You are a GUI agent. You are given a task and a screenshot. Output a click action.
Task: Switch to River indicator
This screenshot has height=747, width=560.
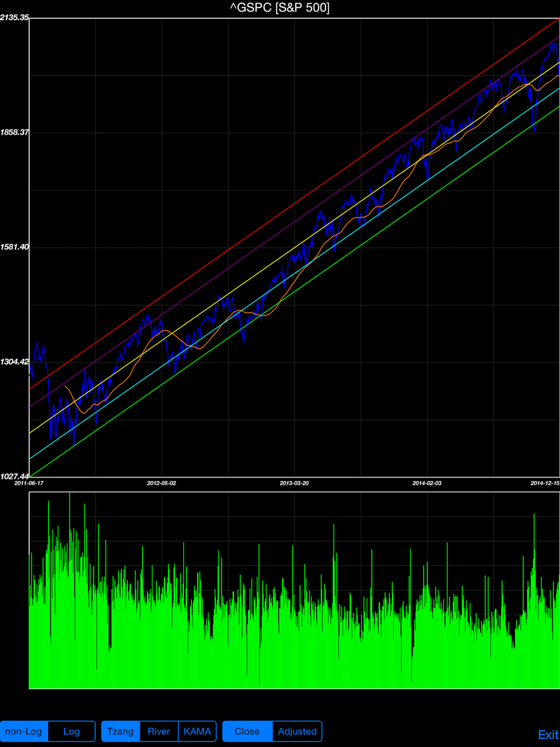pyautogui.click(x=159, y=731)
